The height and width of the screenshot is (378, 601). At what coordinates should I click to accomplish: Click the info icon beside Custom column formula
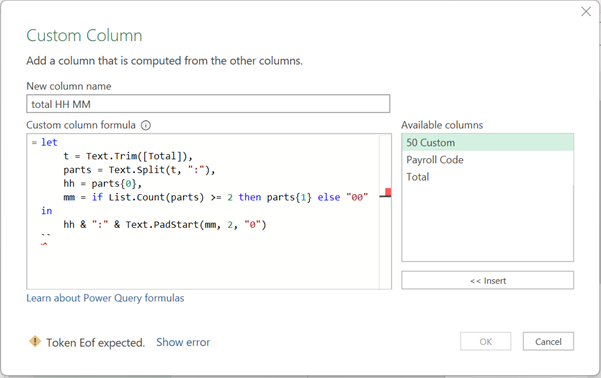[x=146, y=125]
